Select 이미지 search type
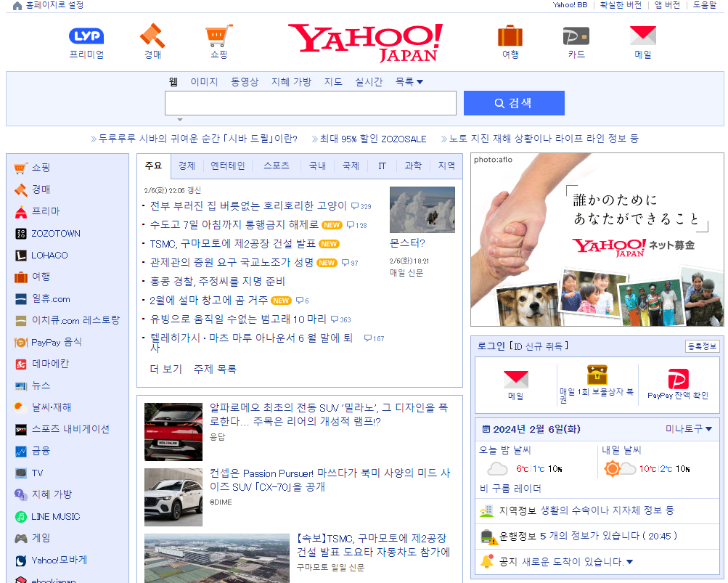 pos(204,82)
